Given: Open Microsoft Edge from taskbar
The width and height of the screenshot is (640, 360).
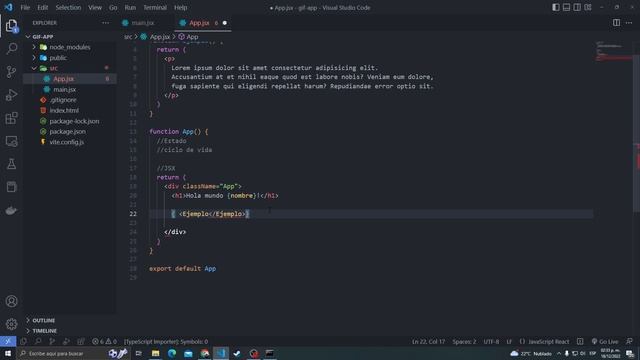Looking at the screenshot, I should [x=172, y=353].
